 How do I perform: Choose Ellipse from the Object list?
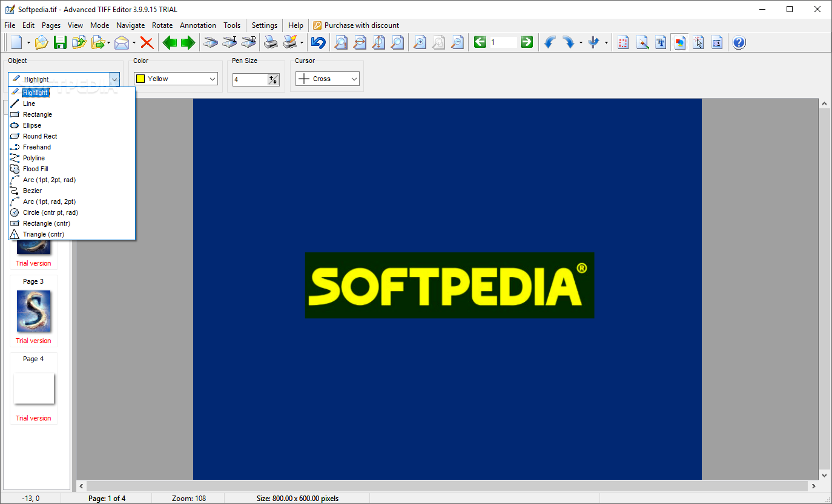72,125
